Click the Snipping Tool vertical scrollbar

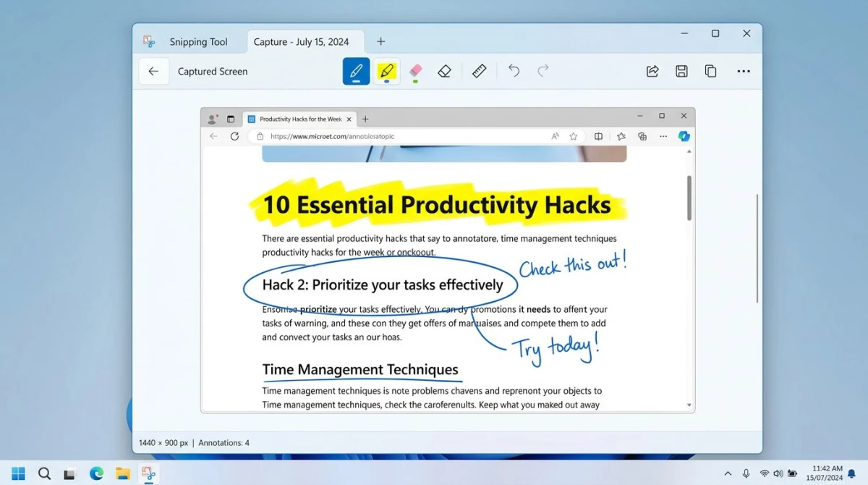click(x=757, y=248)
